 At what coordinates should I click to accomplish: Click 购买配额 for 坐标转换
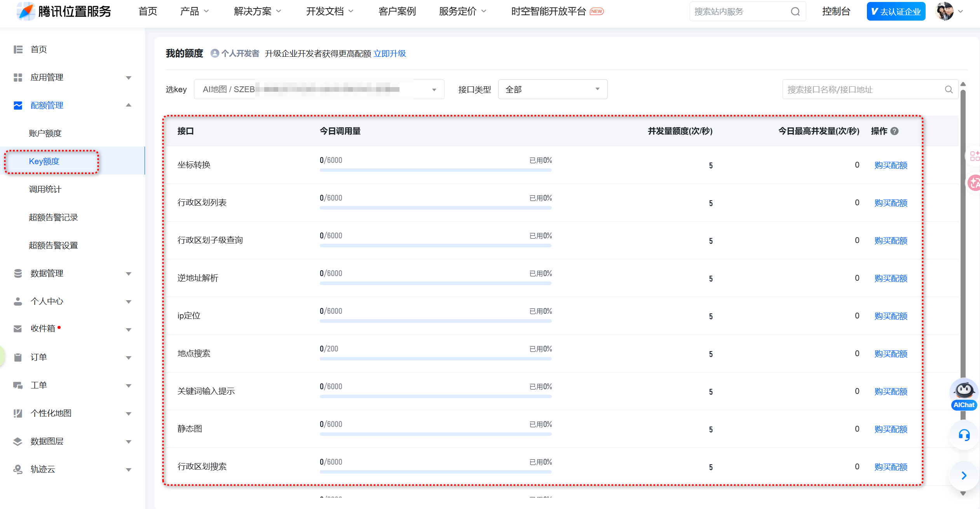coord(891,165)
